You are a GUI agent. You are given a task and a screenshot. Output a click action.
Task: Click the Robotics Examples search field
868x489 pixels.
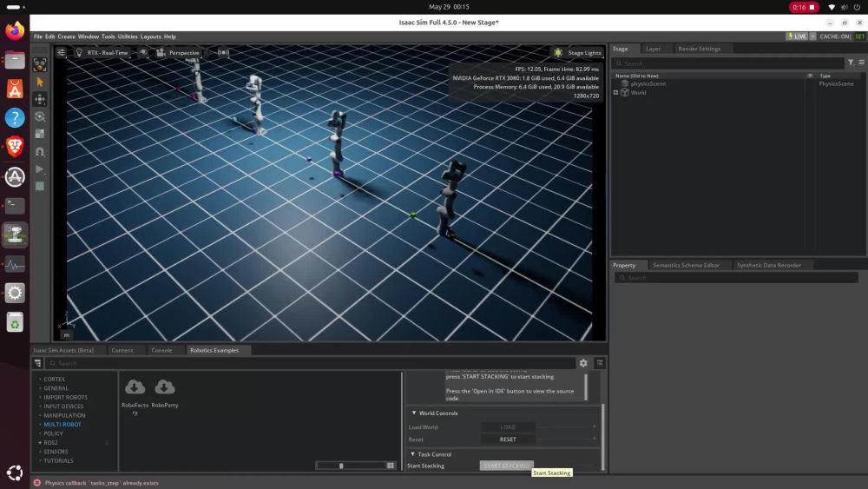310,363
